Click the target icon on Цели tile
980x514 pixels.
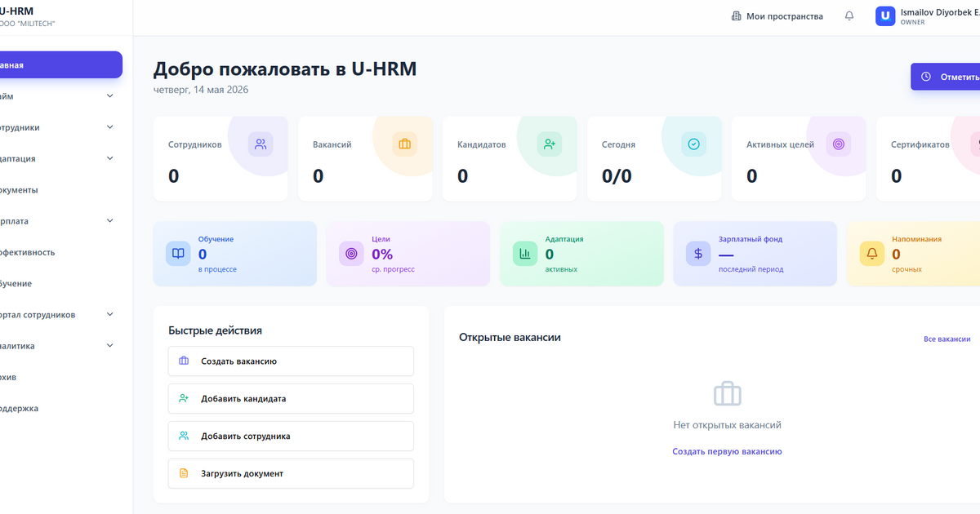(351, 254)
